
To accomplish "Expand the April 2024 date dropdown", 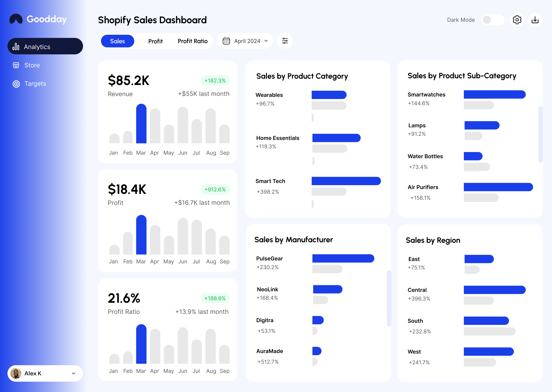I will click(266, 41).
